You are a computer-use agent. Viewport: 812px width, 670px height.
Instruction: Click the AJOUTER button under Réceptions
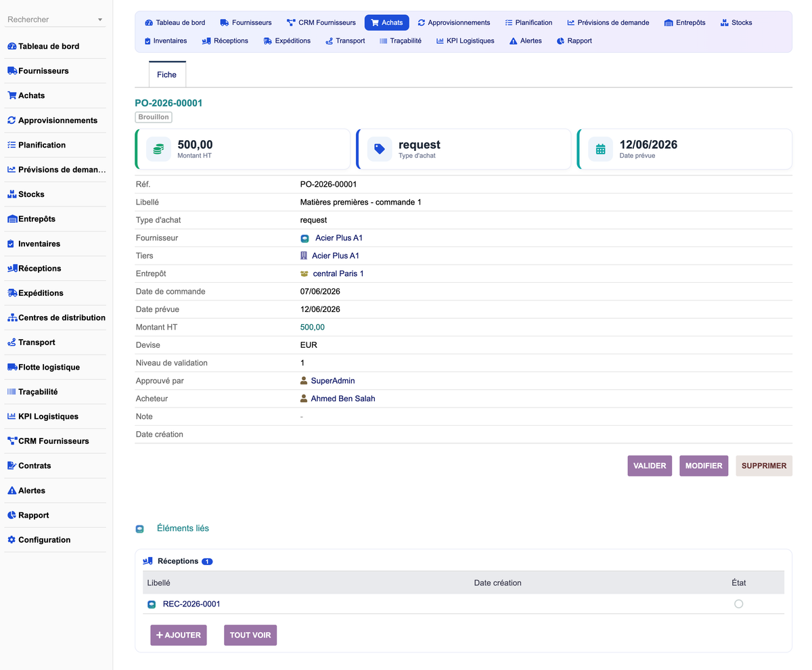179,635
